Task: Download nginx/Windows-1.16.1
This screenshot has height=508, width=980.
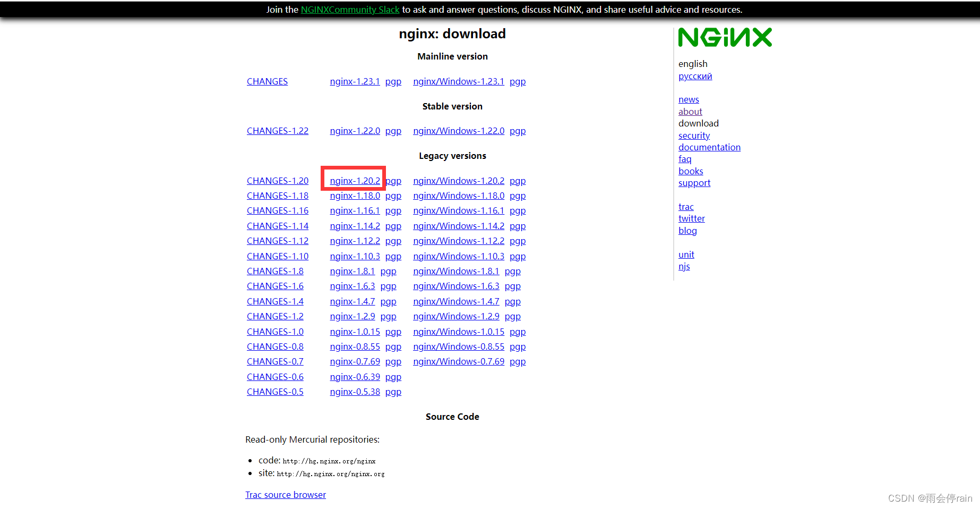Action: coord(459,210)
